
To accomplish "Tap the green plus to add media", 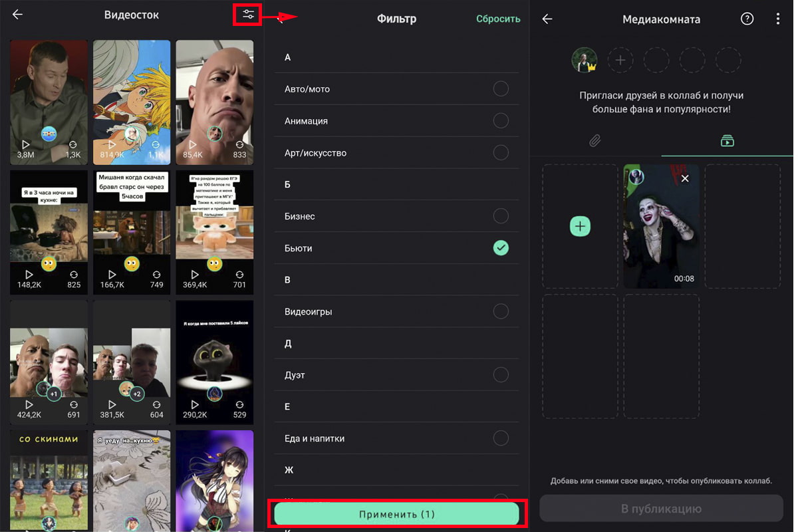I will (580, 227).
